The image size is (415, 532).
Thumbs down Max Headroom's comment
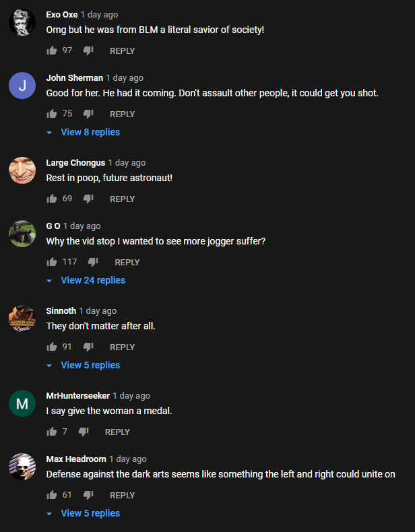[x=88, y=495]
